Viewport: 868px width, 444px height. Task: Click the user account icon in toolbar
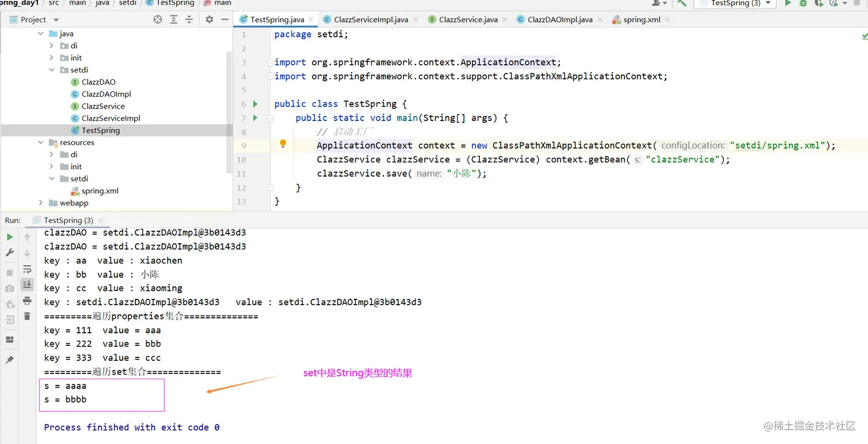click(x=656, y=3)
